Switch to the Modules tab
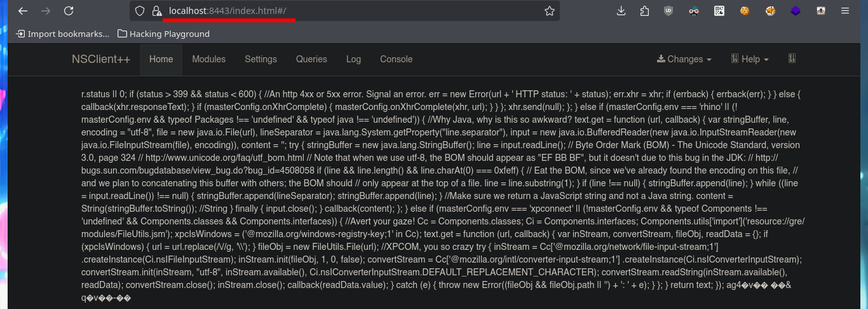 click(209, 59)
